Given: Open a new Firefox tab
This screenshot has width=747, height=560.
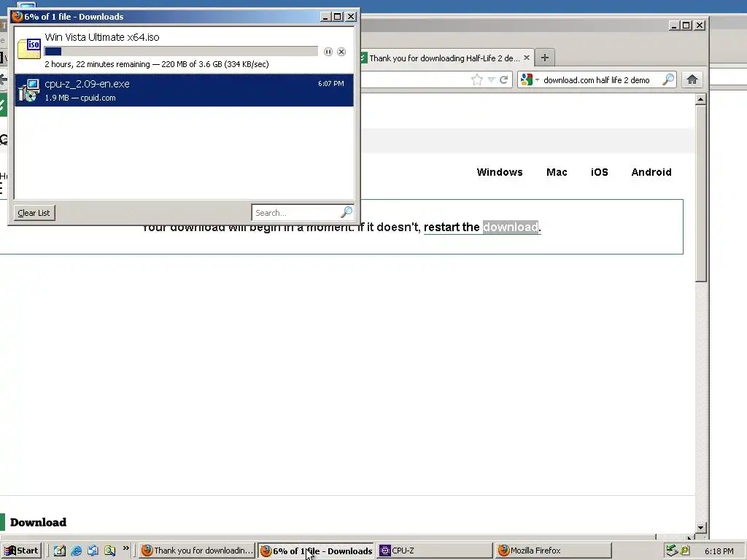Looking at the screenshot, I should click(544, 58).
